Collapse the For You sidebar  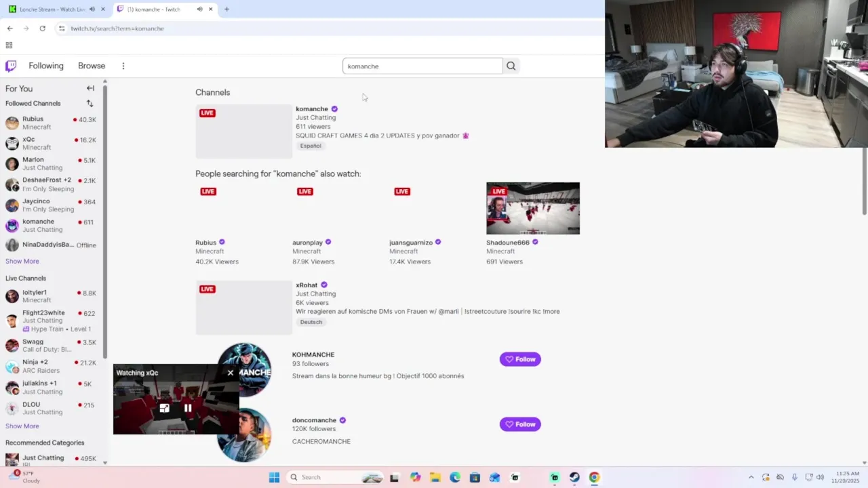click(90, 88)
